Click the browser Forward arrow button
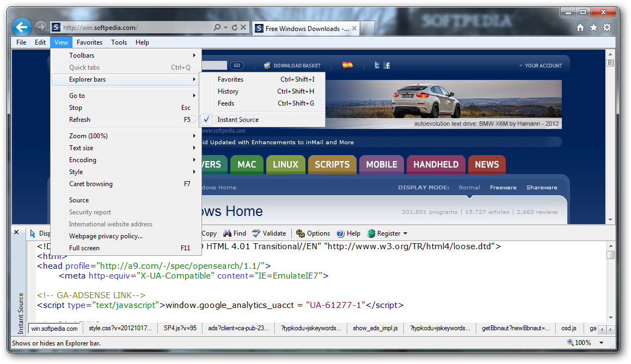Image resolution: width=631 pixels, height=364 pixels. (40, 27)
